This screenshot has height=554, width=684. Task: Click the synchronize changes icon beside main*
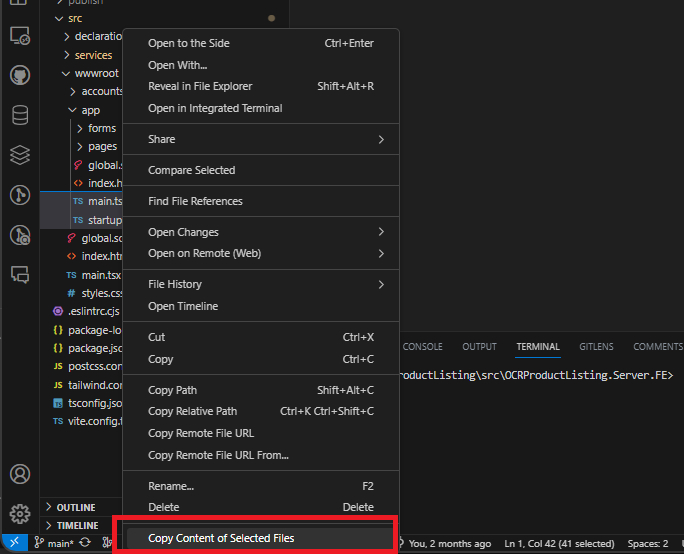(85, 543)
